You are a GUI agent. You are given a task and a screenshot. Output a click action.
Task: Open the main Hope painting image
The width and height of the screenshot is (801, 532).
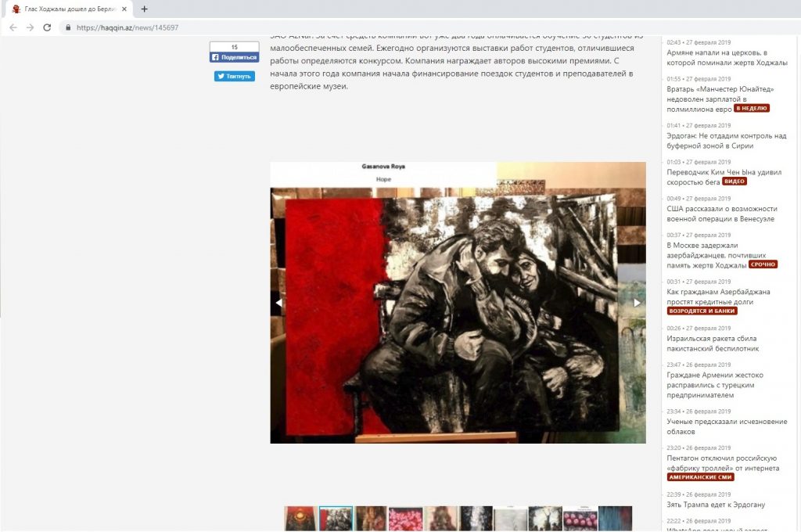(x=458, y=303)
